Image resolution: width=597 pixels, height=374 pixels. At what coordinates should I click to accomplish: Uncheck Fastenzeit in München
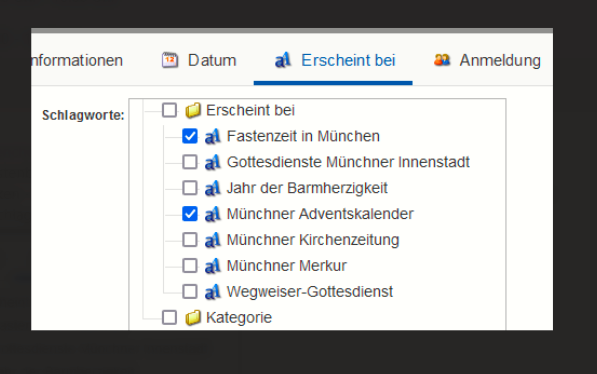(x=190, y=136)
